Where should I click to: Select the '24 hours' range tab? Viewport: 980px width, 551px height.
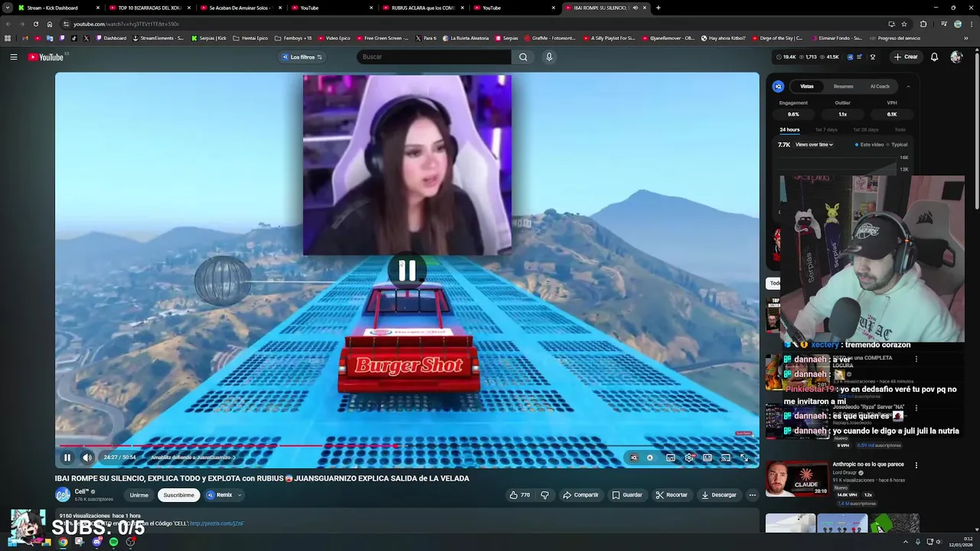789,130
